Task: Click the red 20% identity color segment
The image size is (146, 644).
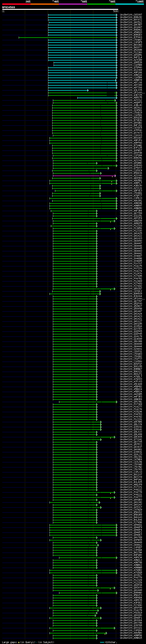Action: pyautogui.click(x=16, y=4)
